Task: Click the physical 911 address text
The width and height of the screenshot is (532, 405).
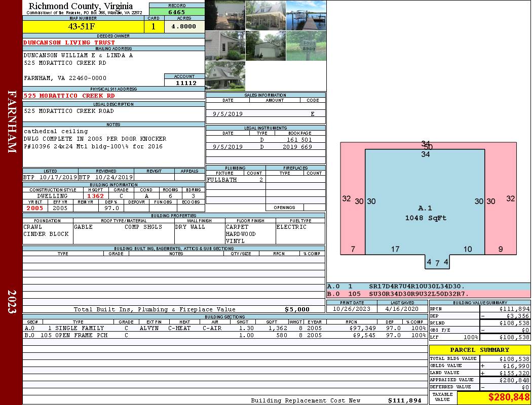Action: click(x=69, y=96)
